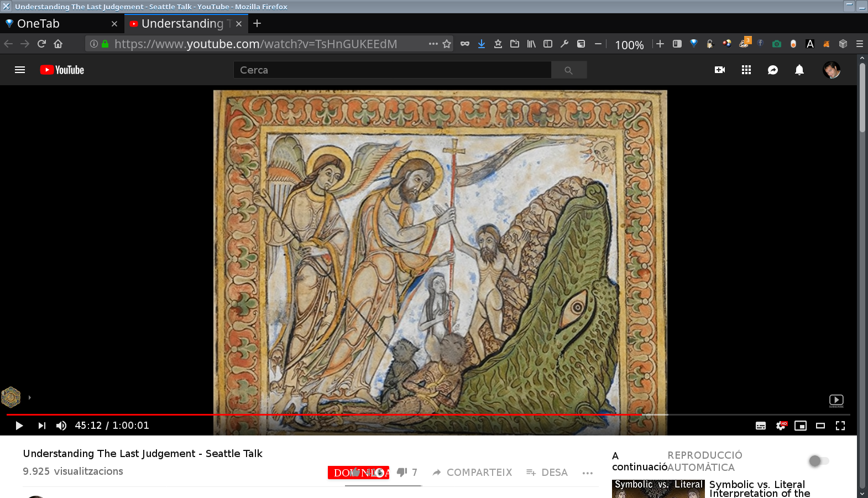
Task: Toggle theater mode
Action: 820,426
